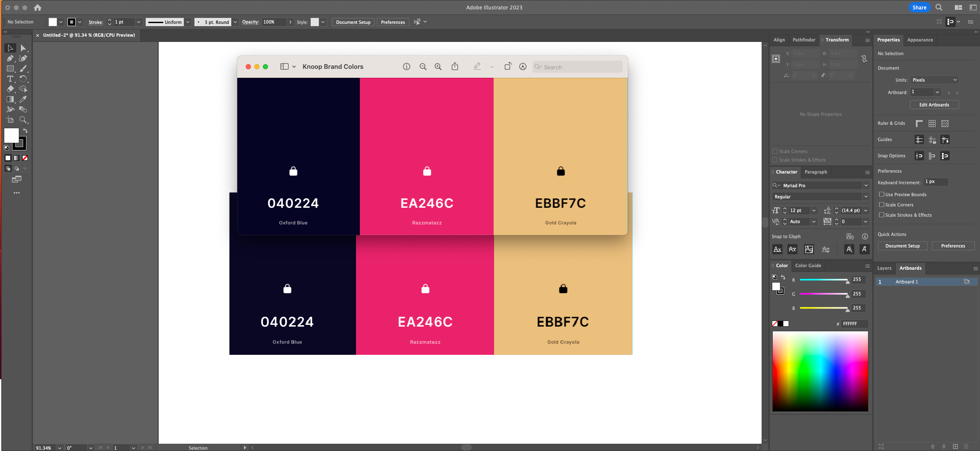Open the Units dropdown showing Pixels
The height and width of the screenshot is (451, 980).
pos(934,80)
